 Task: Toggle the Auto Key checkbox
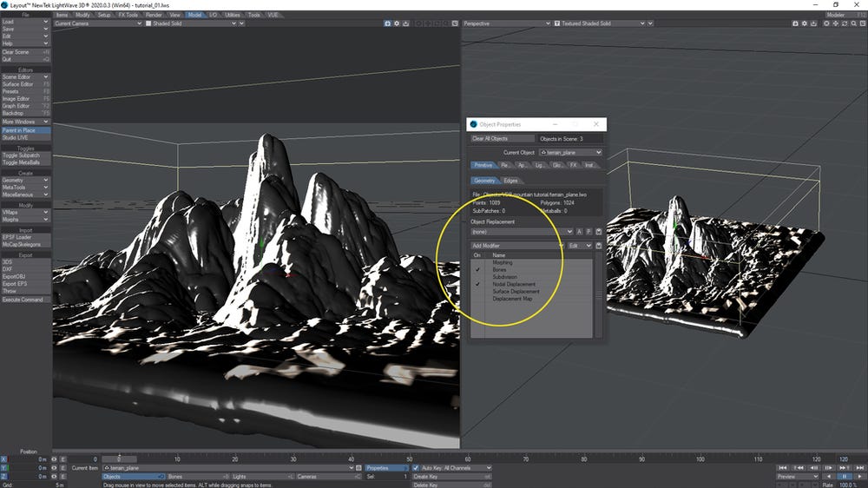point(416,468)
